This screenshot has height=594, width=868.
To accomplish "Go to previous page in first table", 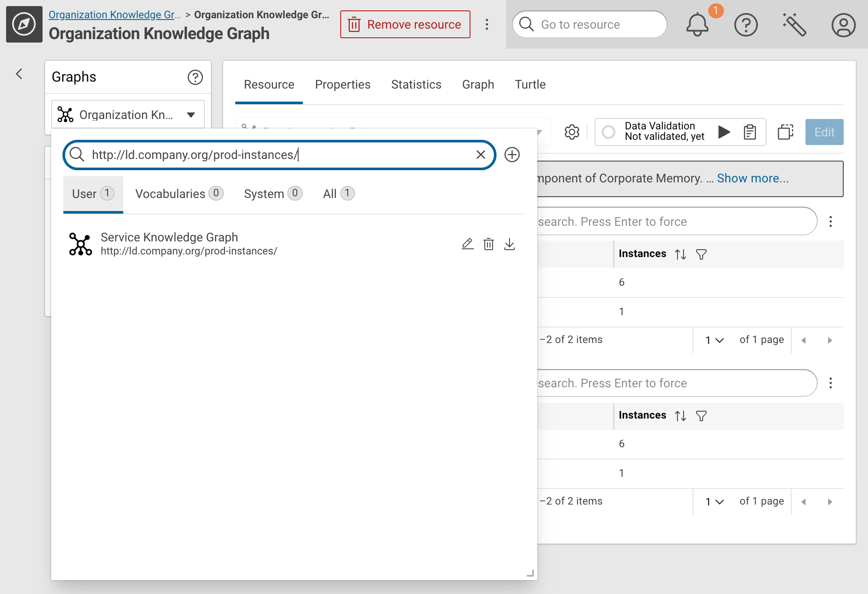I will [x=804, y=340].
